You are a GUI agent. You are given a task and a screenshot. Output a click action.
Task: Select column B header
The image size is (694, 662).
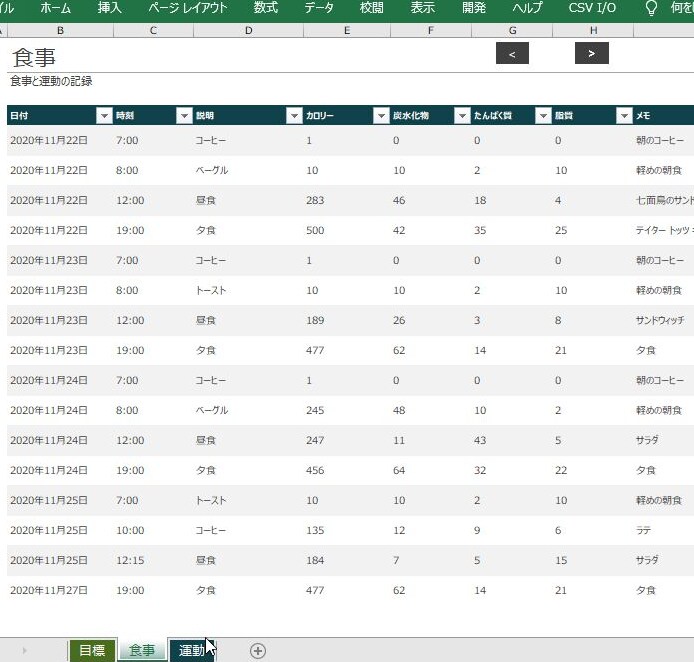tap(60, 31)
